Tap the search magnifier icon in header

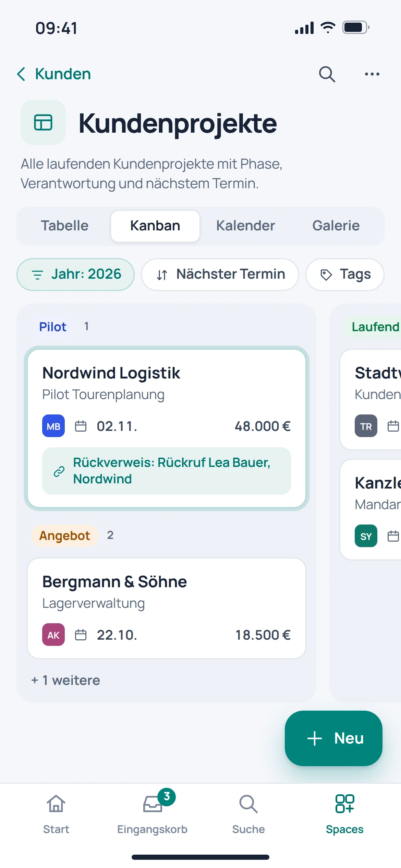click(327, 74)
